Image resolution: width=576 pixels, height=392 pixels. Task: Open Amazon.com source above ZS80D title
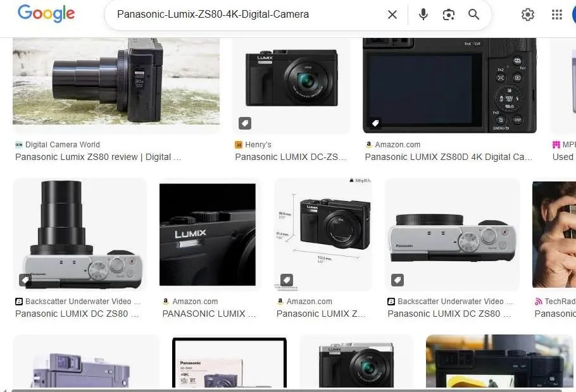392,145
